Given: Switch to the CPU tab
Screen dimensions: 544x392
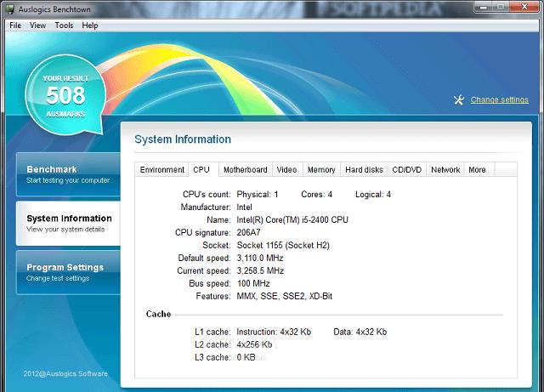Looking at the screenshot, I should [201, 170].
